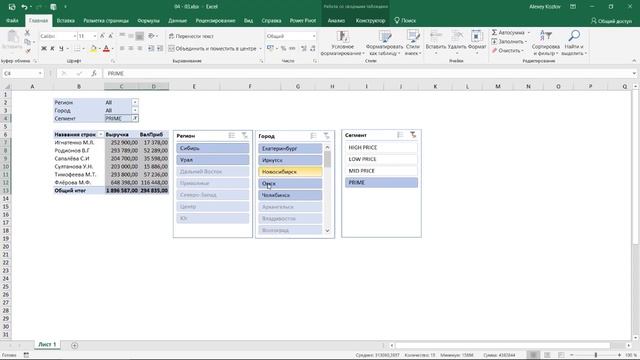Open Сортировка и фильтр menu
Image resolution: width=640 pixels, height=360 pixels.
546,43
